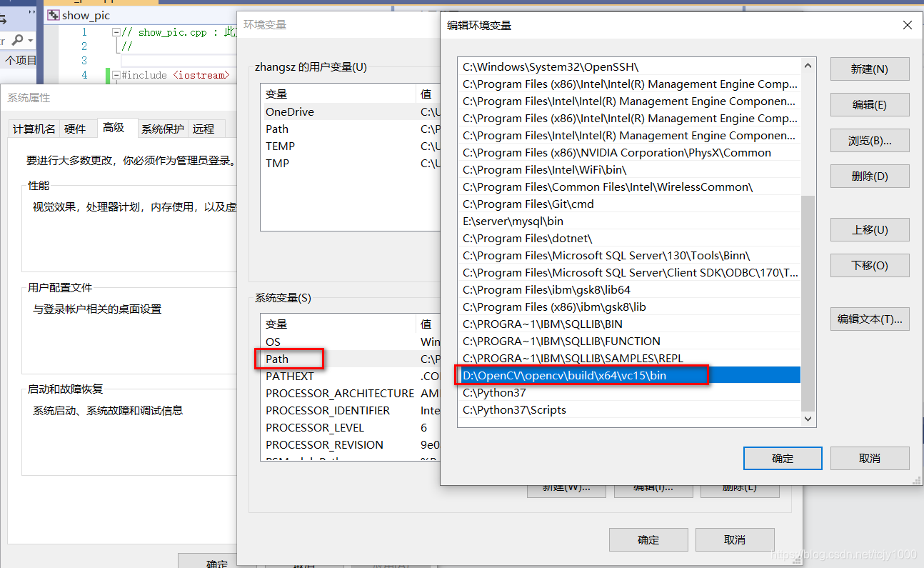Select C:\Python37\Scripts entry
924x568 pixels.
(628, 409)
